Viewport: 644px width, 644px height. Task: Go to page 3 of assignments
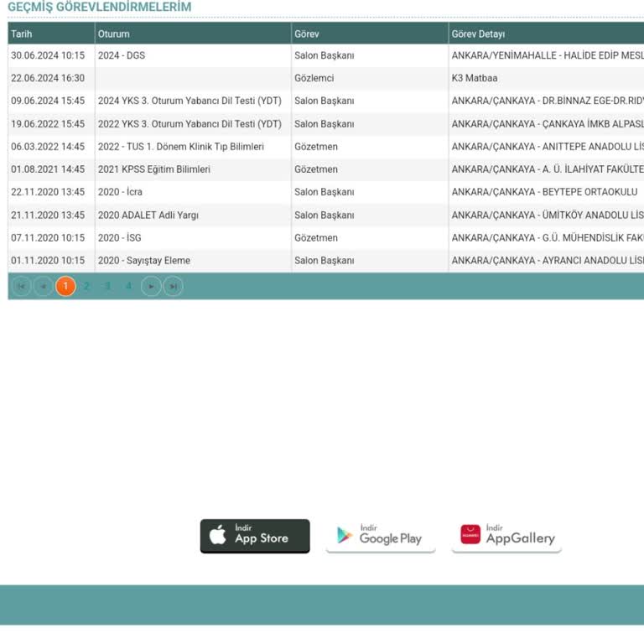coord(107,287)
